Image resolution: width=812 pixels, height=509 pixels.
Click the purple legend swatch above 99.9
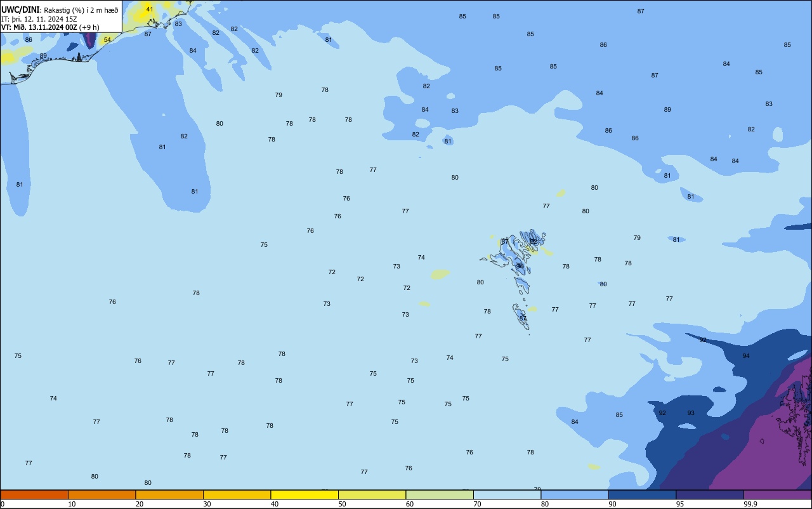777,494
